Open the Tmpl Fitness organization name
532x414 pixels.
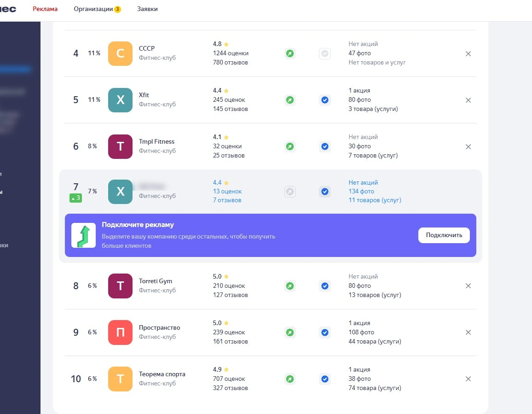coord(156,142)
